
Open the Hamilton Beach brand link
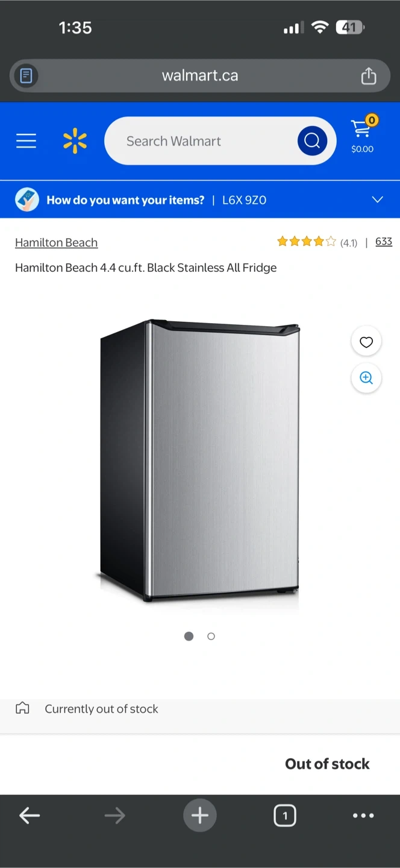[x=56, y=242]
